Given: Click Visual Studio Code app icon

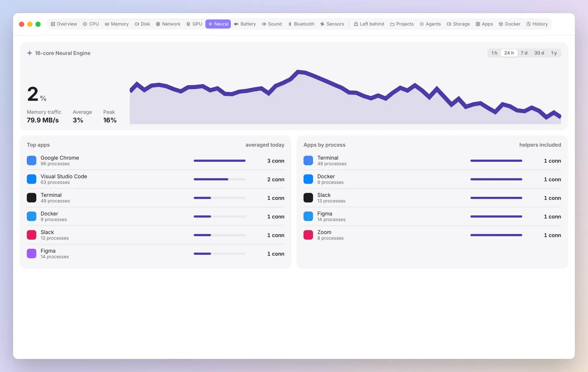Looking at the screenshot, I should point(32,179).
